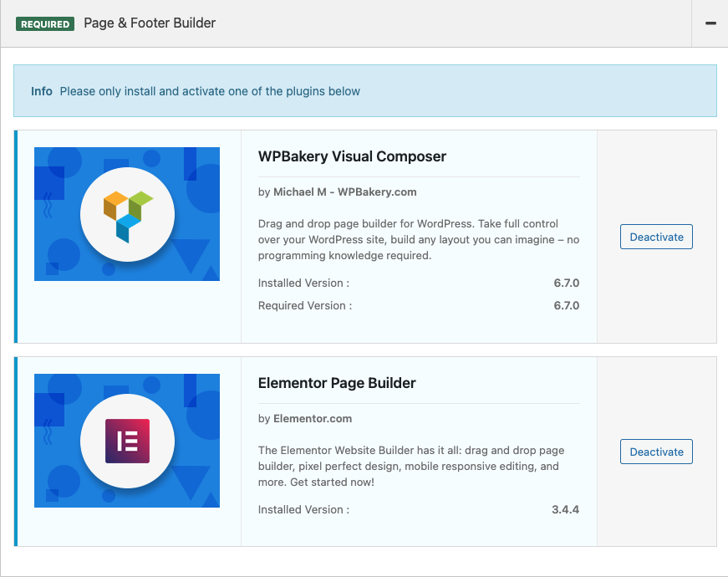The image size is (728, 577).
Task: Deactivate the WPBakery Visual Composer plugin
Action: (656, 237)
